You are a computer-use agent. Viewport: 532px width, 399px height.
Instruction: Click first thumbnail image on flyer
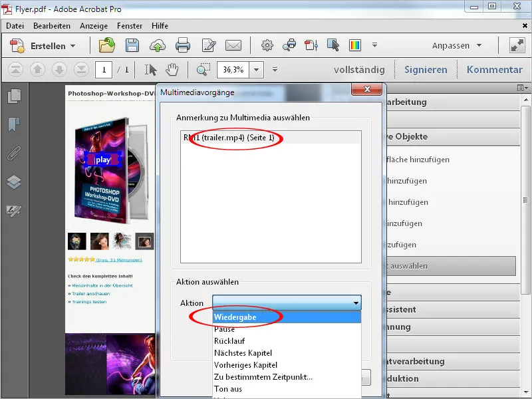click(77, 241)
